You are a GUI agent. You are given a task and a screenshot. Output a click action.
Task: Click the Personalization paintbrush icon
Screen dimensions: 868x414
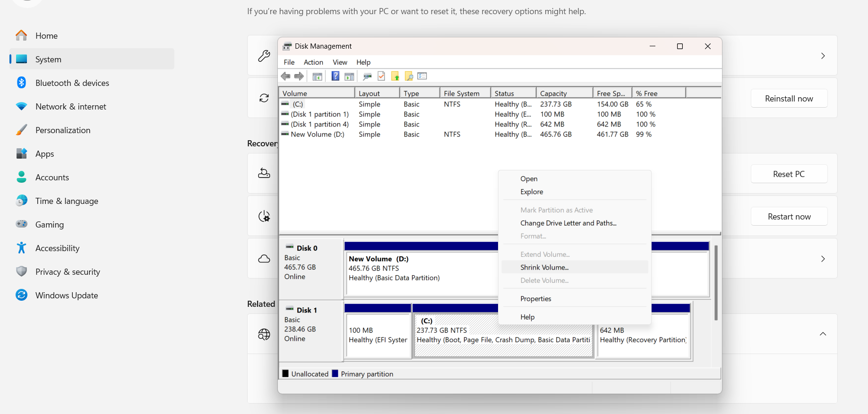coord(21,130)
